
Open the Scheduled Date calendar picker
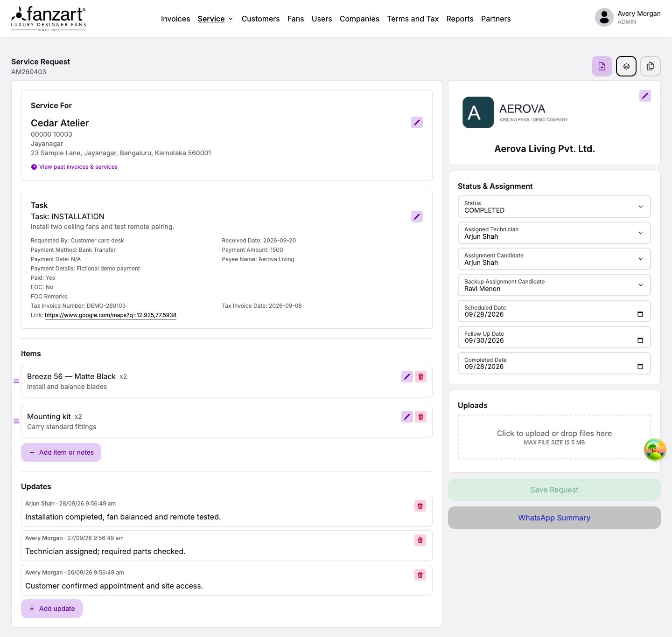tap(640, 314)
